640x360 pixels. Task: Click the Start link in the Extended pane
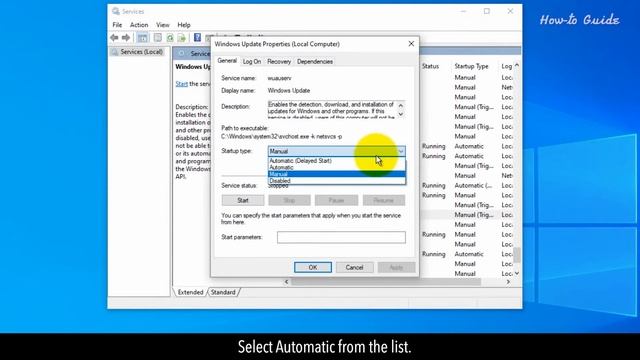[182, 84]
